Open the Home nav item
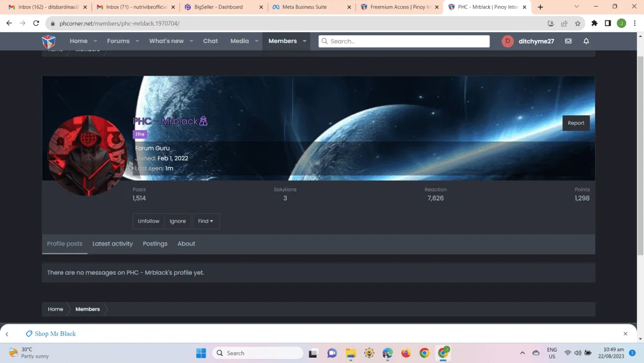644x363 pixels. (79, 41)
